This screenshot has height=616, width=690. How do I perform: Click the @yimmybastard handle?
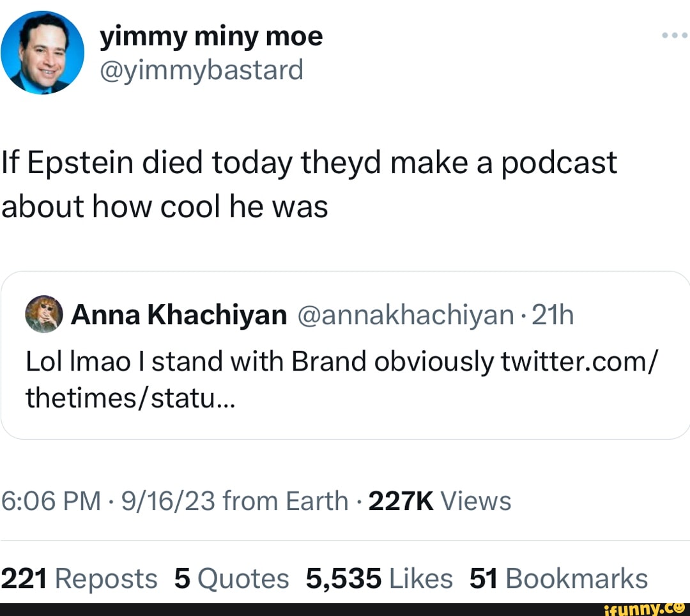click(x=201, y=70)
